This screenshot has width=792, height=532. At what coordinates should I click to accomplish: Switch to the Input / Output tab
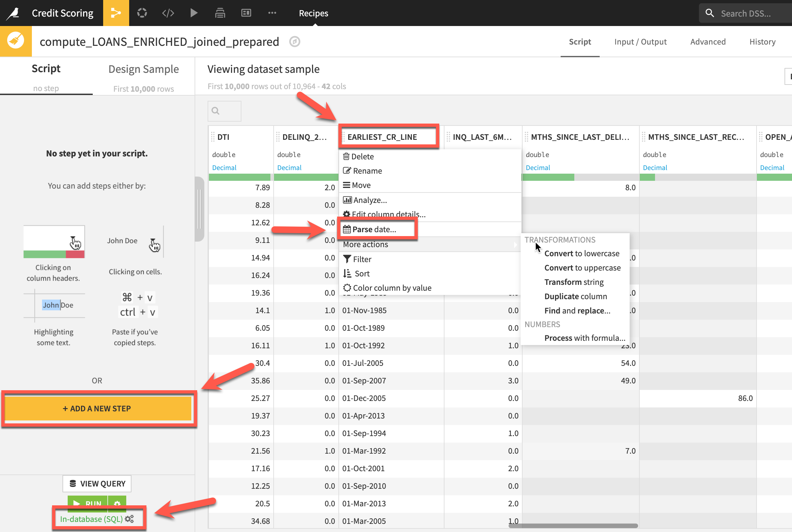(640, 42)
